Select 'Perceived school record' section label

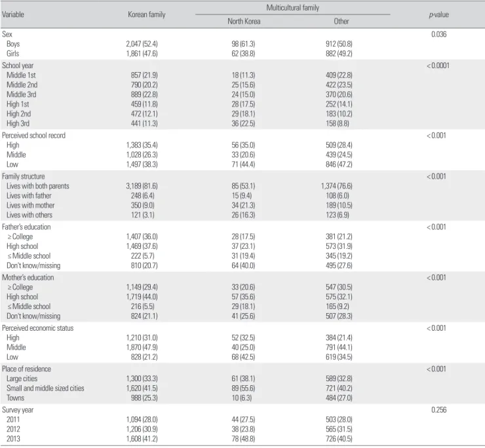point(33,136)
